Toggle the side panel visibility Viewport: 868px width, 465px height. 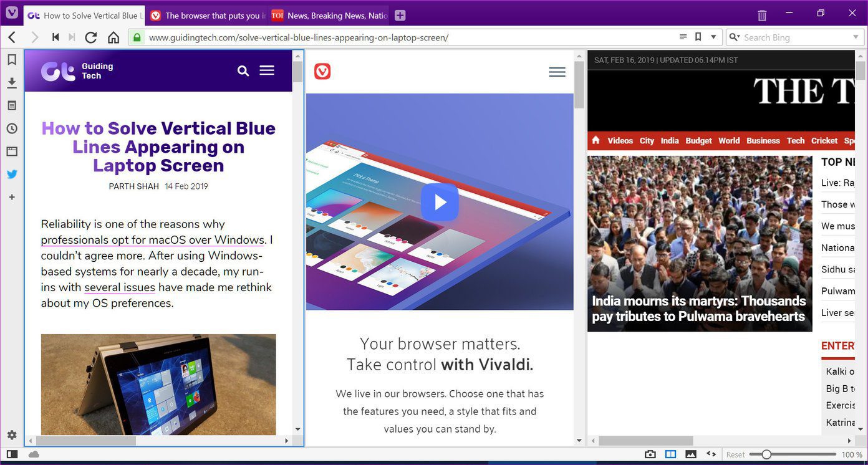[11, 454]
